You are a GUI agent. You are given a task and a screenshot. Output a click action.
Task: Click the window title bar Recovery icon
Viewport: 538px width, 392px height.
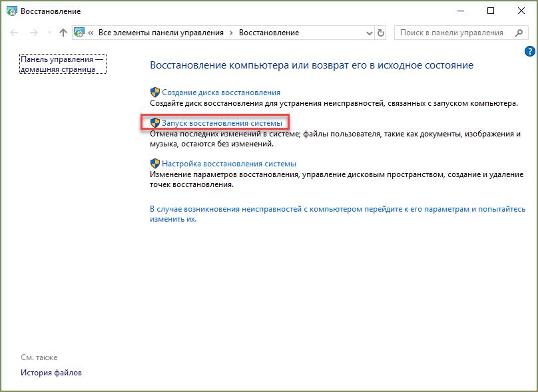pos(12,11)
